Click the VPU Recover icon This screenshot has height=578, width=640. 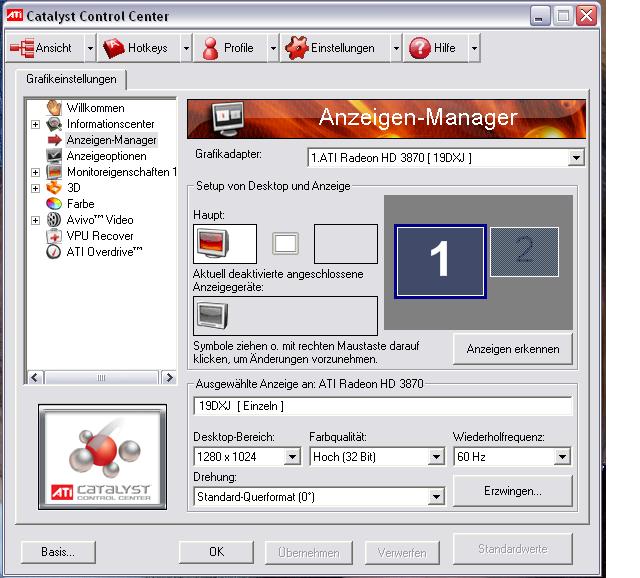pos(54,236)
